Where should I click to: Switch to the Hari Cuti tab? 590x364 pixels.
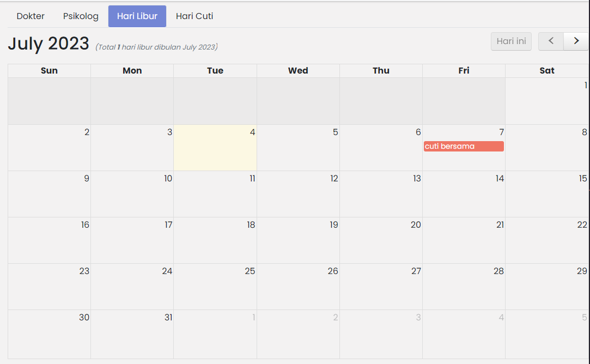pyautogui.click(x=194, y=16)
